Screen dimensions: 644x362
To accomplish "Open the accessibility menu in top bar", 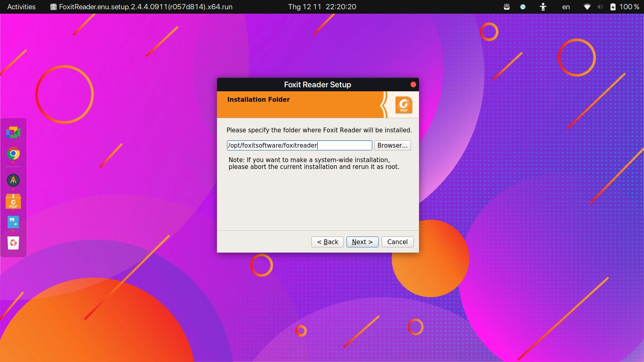I will click(543, 7).
